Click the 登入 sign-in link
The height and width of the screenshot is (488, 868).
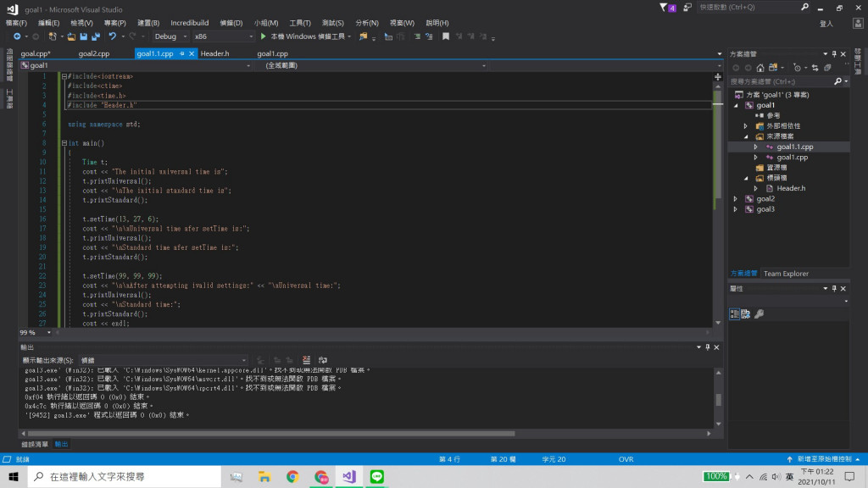coord(826,24)
